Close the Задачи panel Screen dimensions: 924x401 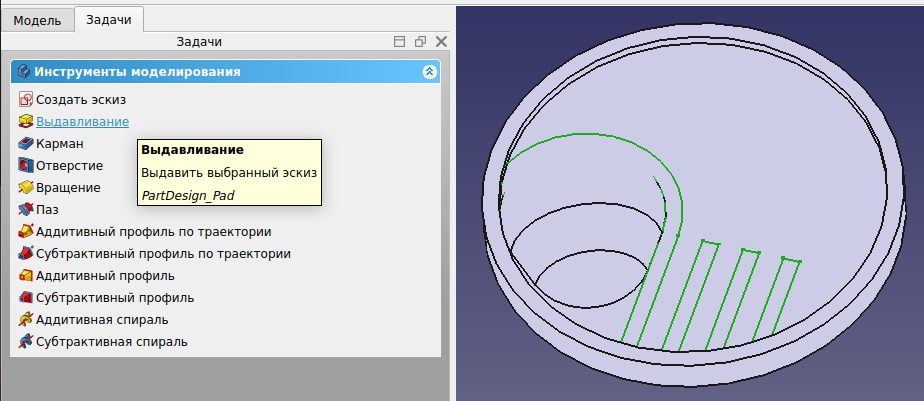441,42
